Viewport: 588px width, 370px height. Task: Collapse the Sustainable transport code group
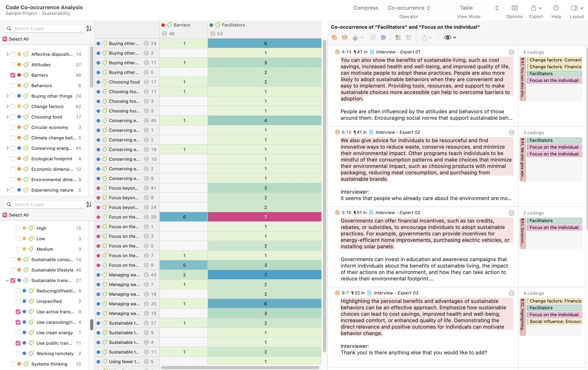click(x=7, y=280)
